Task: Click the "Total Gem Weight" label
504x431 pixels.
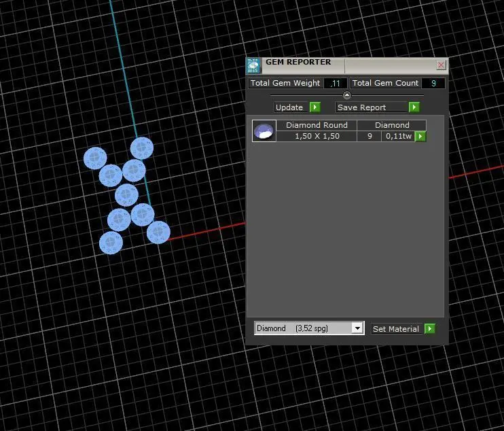Action: pos(285,83)
